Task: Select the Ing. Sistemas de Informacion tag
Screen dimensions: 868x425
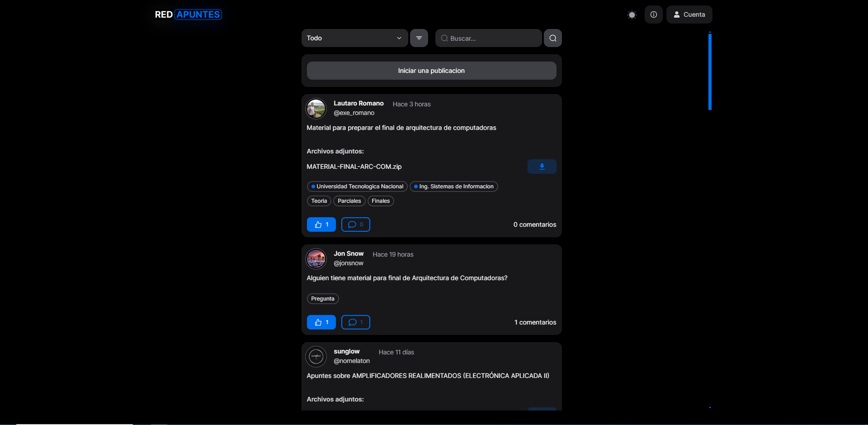Action: [x=453, y=186]
